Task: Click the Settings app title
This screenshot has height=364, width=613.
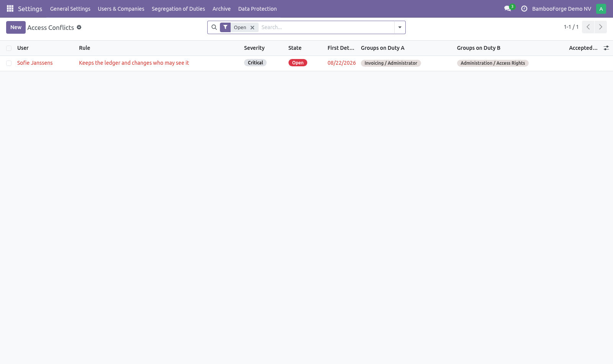Action: point(30,9)
